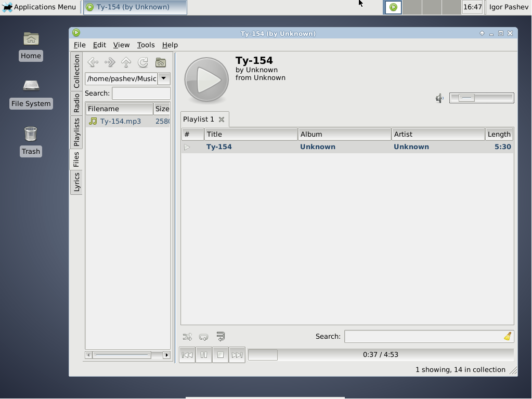Click the Igor Pashev user menu
Image resolution: width=532 pixels, height=399 pixels.
509,7
